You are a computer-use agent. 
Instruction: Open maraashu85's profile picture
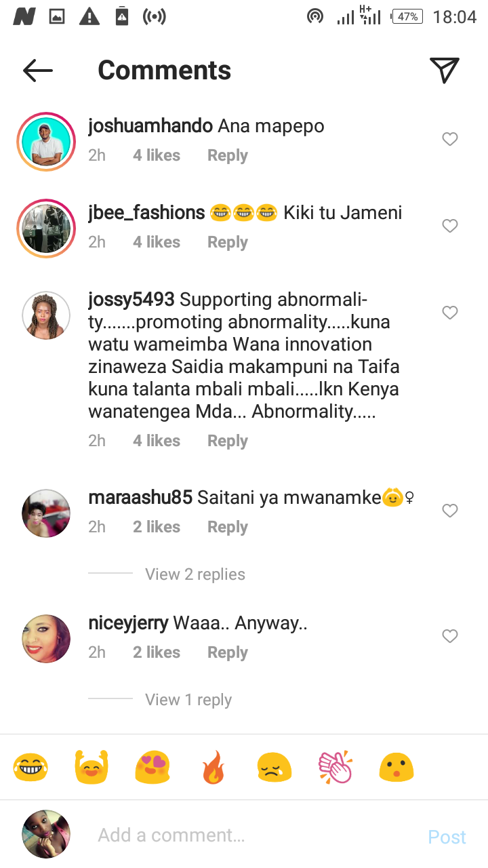click(x=46, y=513)
